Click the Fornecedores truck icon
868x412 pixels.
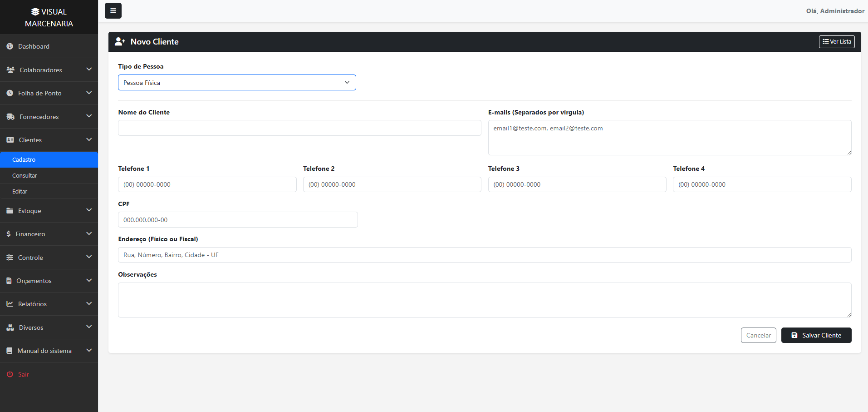pos(10,117)
